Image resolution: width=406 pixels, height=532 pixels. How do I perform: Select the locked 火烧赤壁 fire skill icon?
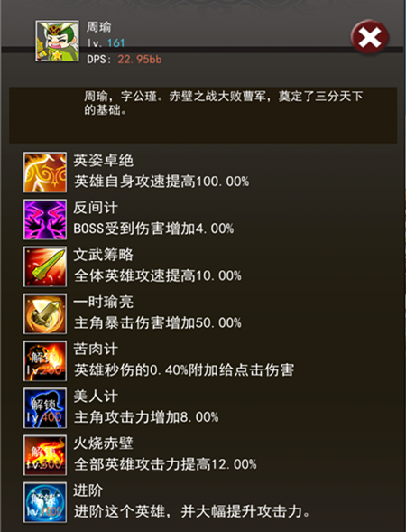tap(45, 455)
